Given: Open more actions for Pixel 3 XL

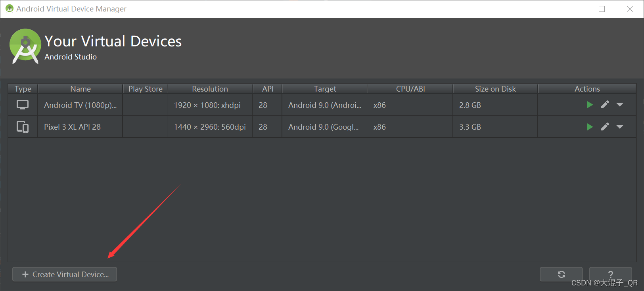Looking at the screenshot, I should (620, 127).
